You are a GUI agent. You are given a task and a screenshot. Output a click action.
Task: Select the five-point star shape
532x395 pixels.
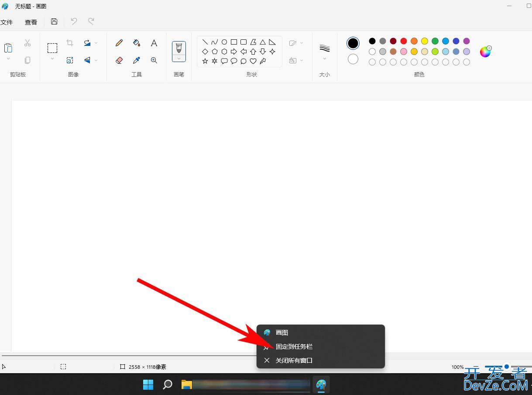pyautogui.click(x=205, y=61)
